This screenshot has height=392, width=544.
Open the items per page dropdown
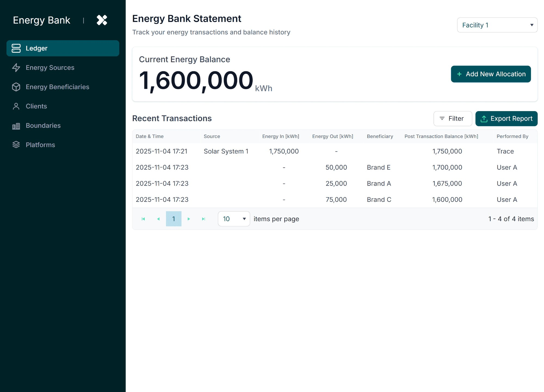pyautogui.click(x=233, y=219)
